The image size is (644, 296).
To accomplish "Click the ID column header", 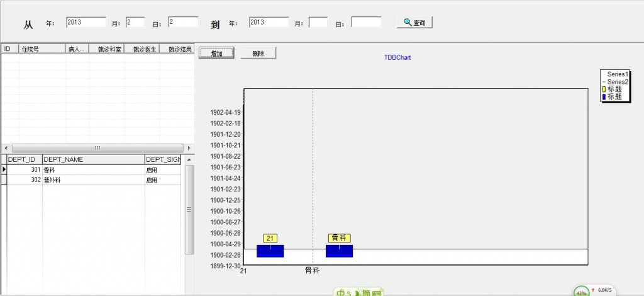I will pyautogui.click(x=10, y=49).
